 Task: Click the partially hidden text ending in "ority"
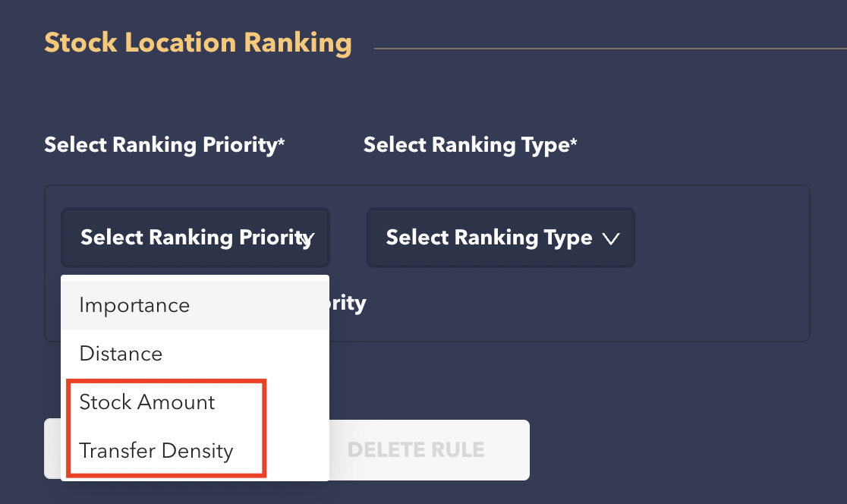[x=348, y=304]
